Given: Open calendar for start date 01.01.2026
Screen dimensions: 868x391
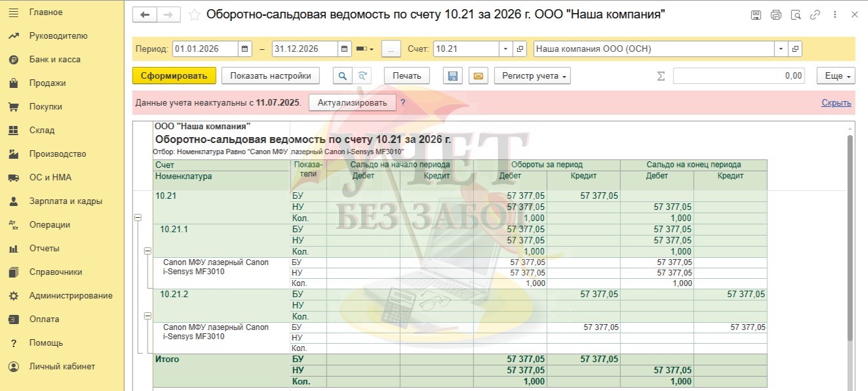Looking at the screenshot, I should [245, 49].
